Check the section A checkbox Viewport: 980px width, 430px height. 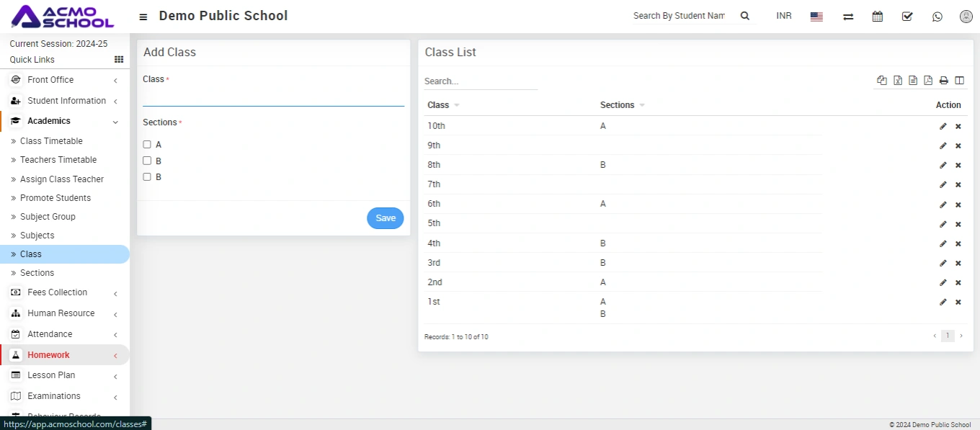[147, 145]
